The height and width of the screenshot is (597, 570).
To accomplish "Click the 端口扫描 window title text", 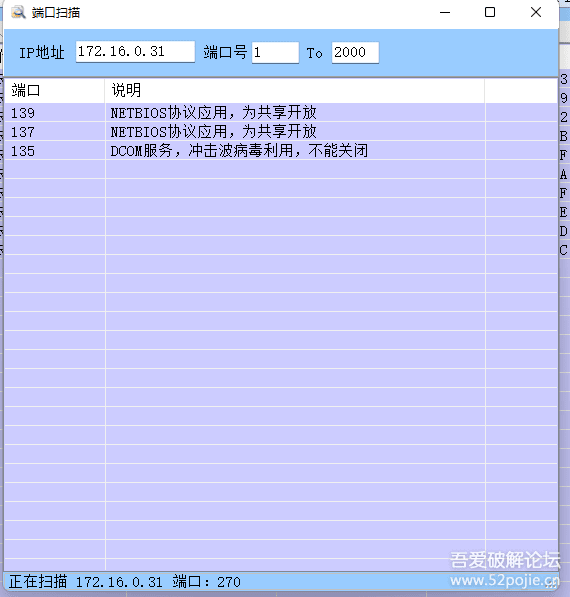I will (x=56, y=13).
